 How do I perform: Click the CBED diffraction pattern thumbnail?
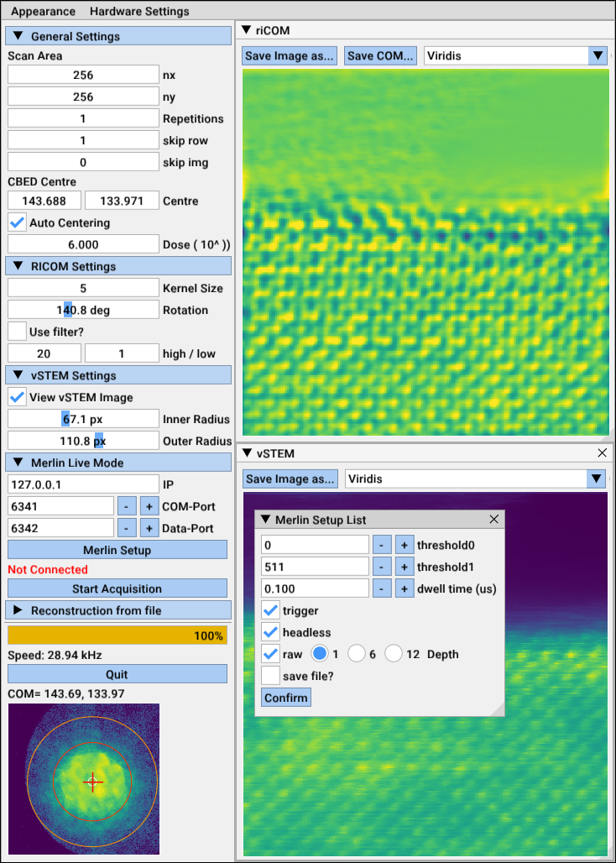84,778
